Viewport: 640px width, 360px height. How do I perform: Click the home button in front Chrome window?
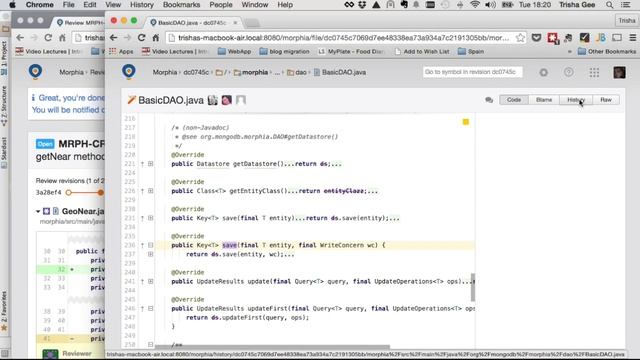click(156, 38)
